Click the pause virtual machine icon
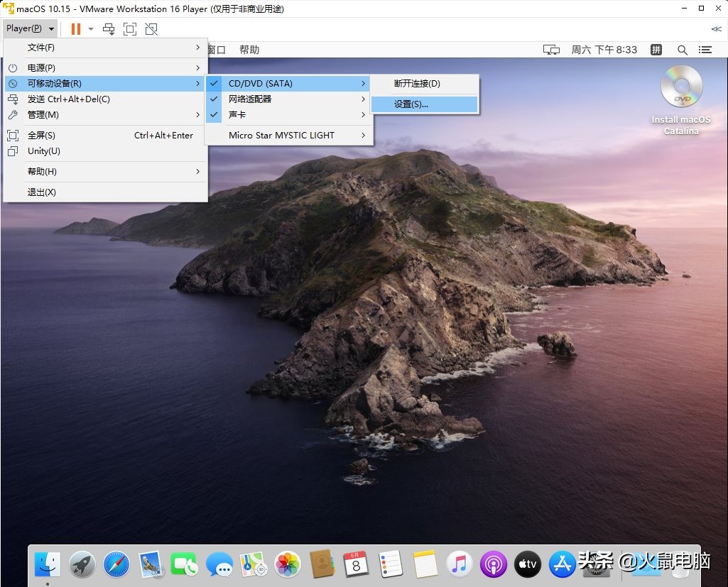Screen dimensions: 728x587 pos(76,29)
